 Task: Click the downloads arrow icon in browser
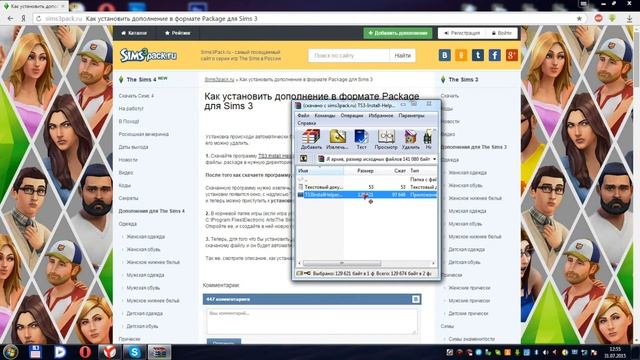pos(630,18)
